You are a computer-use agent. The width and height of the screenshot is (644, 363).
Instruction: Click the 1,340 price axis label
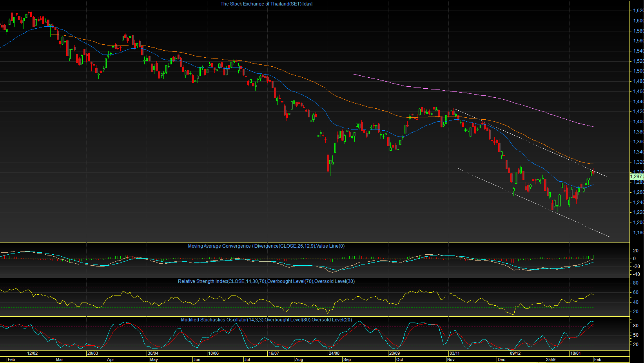click(x=638, y=152)
